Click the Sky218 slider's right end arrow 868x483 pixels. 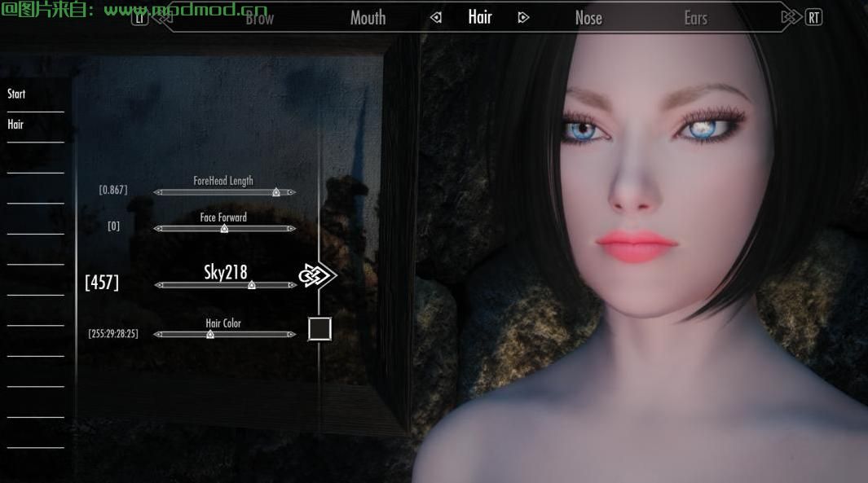click(291, 286)
